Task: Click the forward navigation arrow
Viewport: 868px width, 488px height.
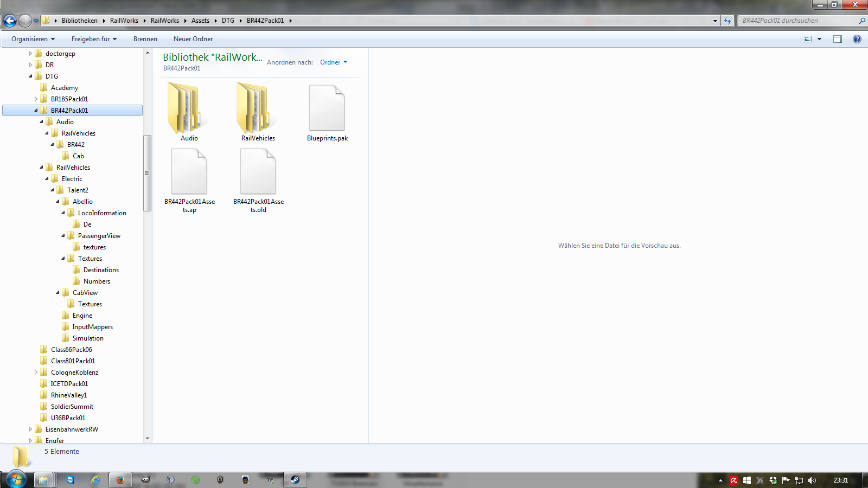Action: [x=25, y=21]
